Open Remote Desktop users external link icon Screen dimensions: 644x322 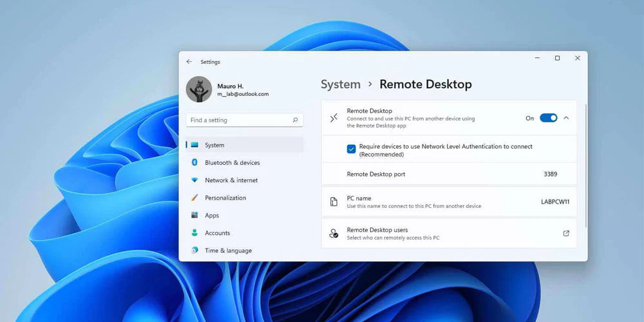coord(566,233)
